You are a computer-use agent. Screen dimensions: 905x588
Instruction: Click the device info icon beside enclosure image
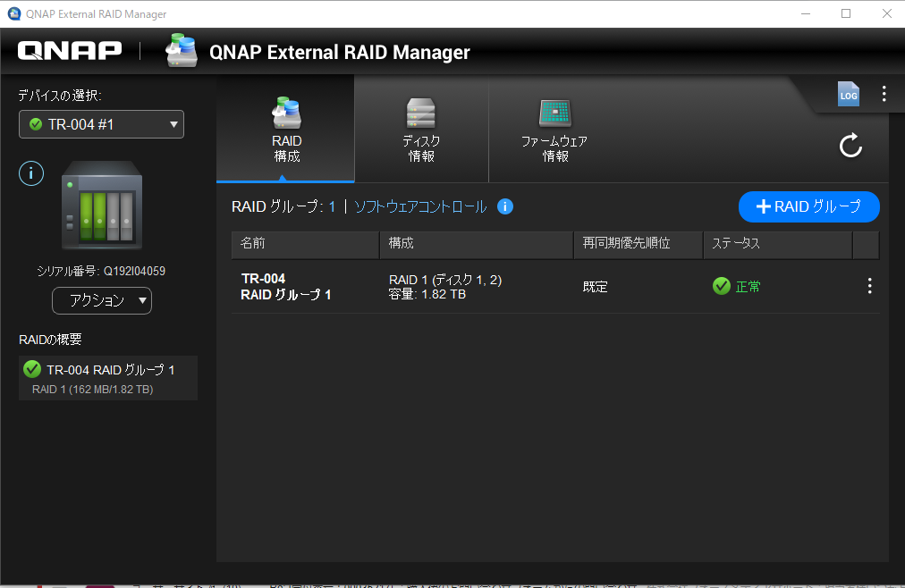tap(31, 173)
